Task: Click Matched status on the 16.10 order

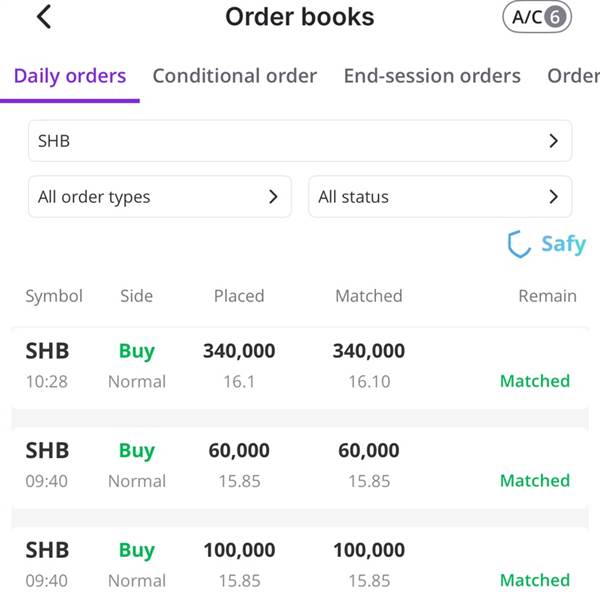Action: (x=535, y=381)
